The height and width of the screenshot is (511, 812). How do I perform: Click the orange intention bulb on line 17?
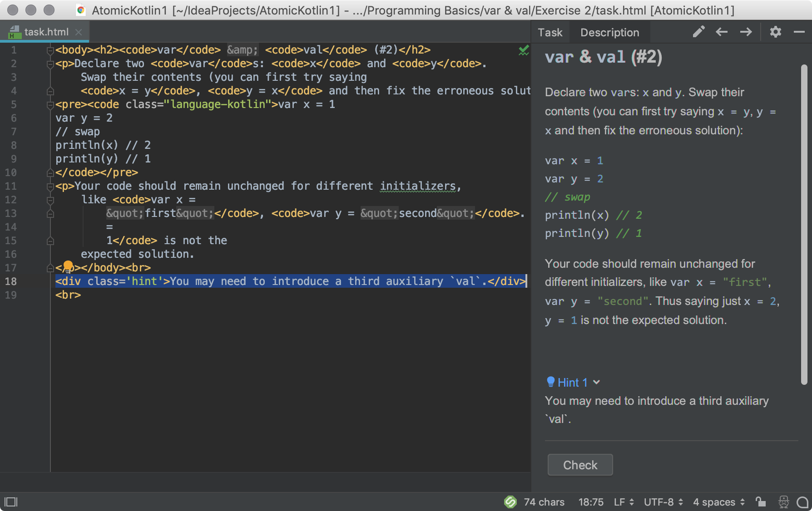68,265
